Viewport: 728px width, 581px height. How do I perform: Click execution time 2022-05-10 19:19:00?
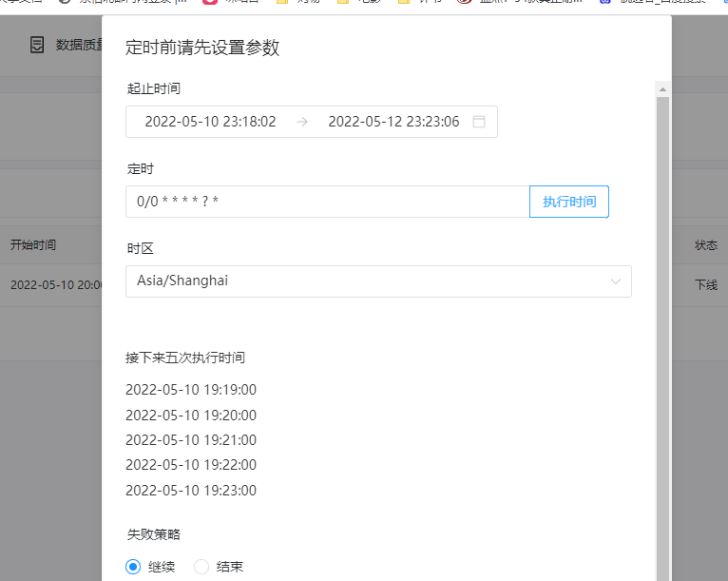[x=191, y=390]
